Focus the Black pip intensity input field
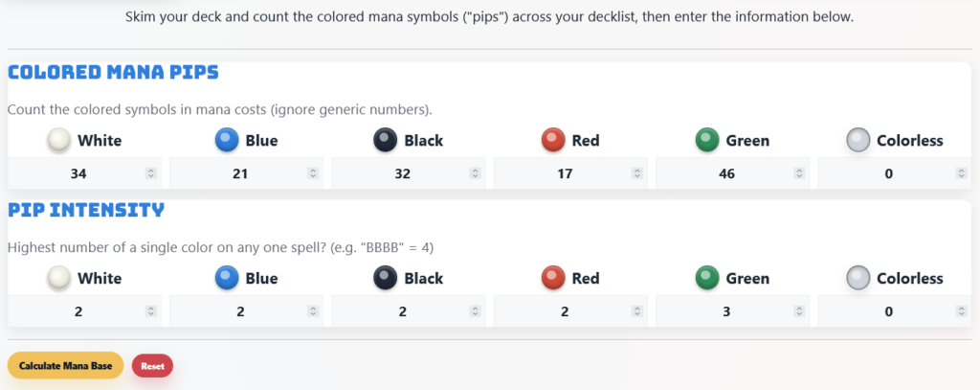The width and height of the screenshot is (980, 390). (x=402, y=311)
